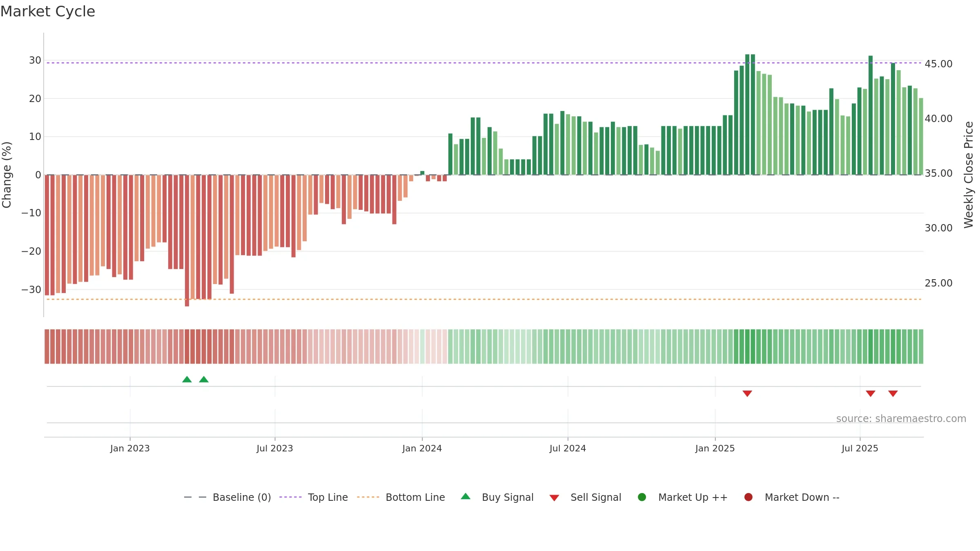Toggle the Top Line legend entry
This screenshot has width=980, height=551.
(x=314, y=497)
